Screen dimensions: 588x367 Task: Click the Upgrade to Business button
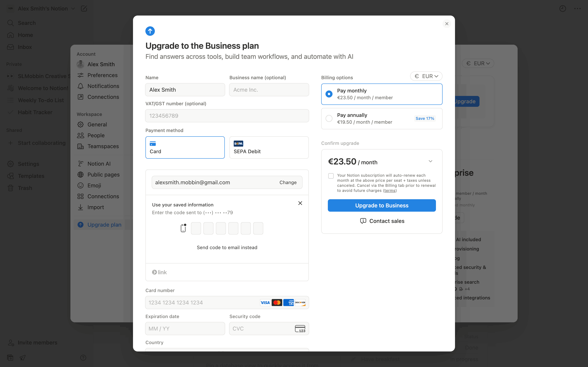coord(381,205)
